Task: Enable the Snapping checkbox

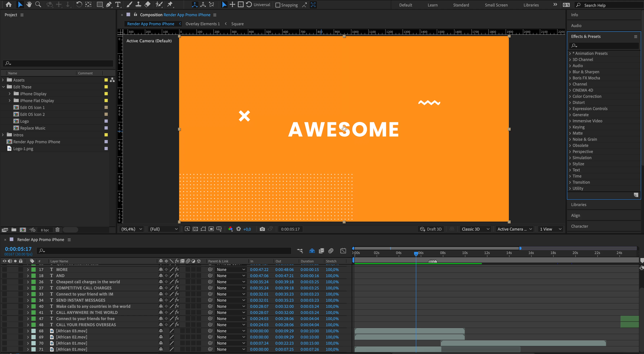Action: point(277,5)
